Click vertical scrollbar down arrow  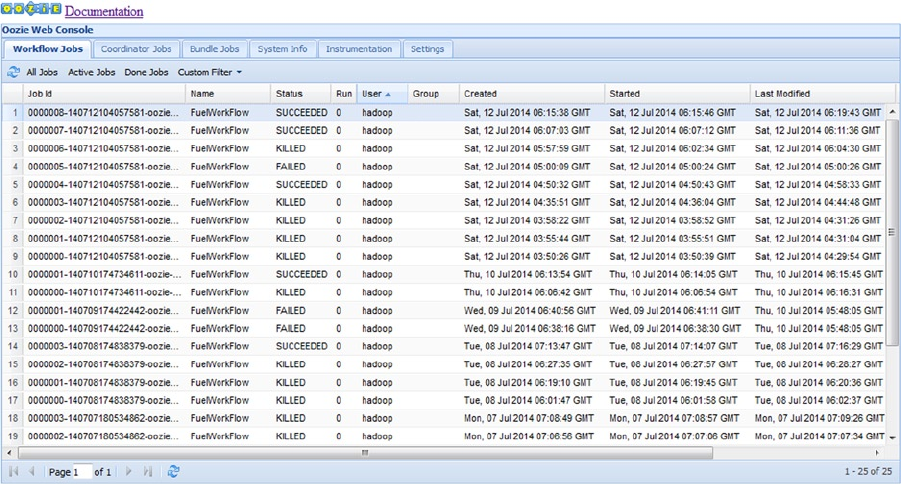[x=892, y=438]
